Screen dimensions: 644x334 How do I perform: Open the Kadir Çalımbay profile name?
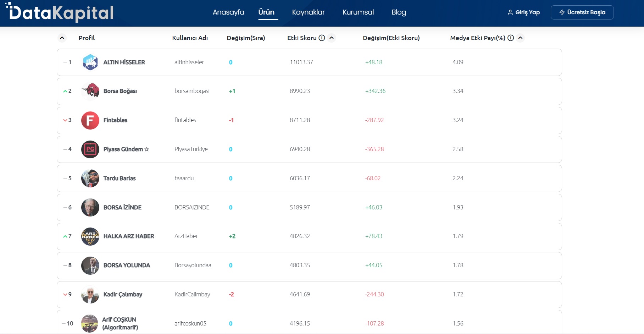point(123,294)
